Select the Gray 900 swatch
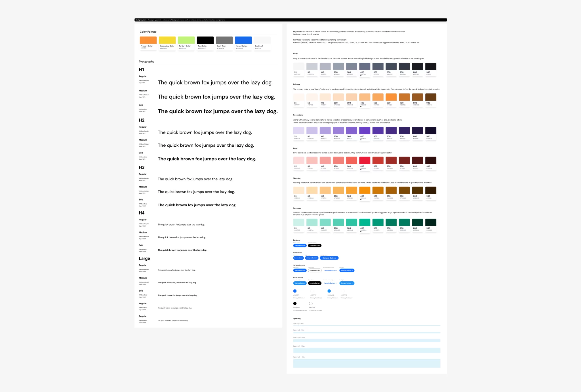This screenshot has height=392, width=581. pyautogui.click(x=431, y=66)
